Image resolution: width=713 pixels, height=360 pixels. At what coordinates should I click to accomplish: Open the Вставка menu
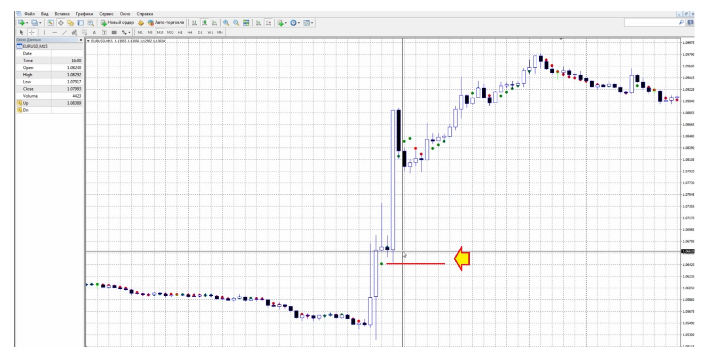pos(62,14)
